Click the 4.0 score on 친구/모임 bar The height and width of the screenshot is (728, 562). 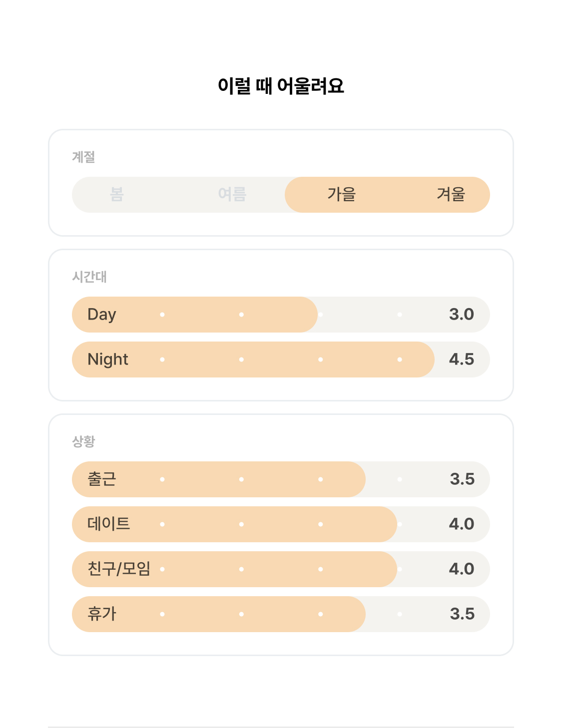tap(462, 569)
